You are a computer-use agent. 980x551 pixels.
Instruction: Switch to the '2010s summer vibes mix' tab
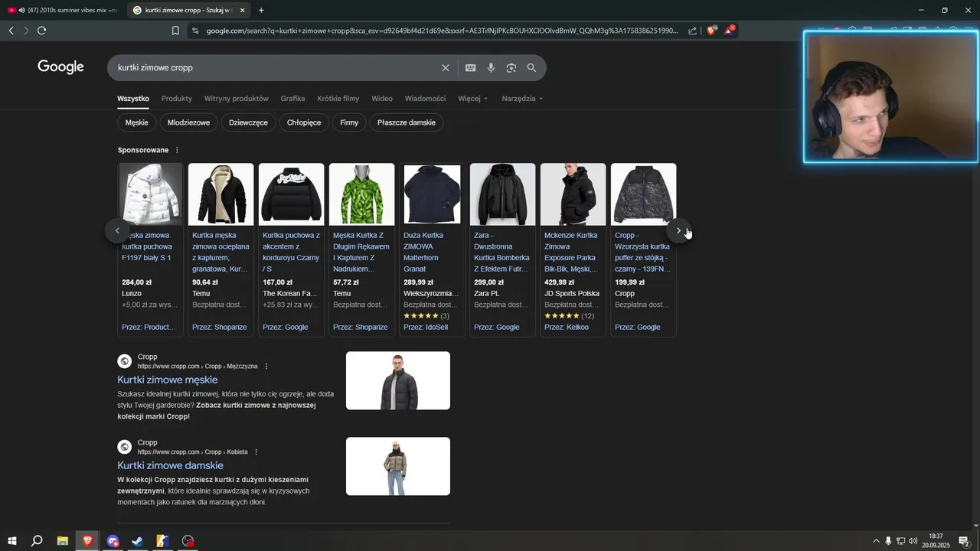pos(63,10)
